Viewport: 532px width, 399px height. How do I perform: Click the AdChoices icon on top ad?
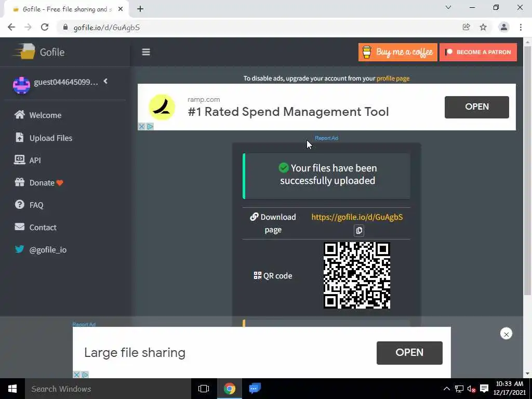150,127
